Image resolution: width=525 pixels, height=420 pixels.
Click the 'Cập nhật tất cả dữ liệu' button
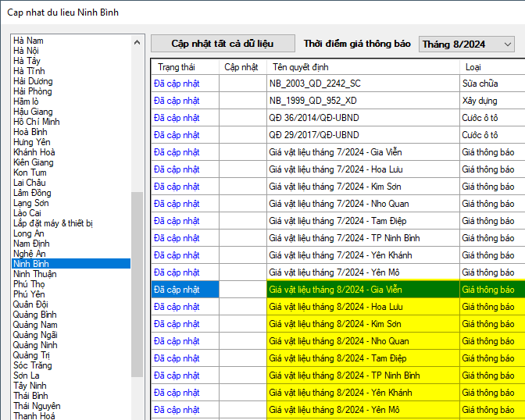coord(223,44)
